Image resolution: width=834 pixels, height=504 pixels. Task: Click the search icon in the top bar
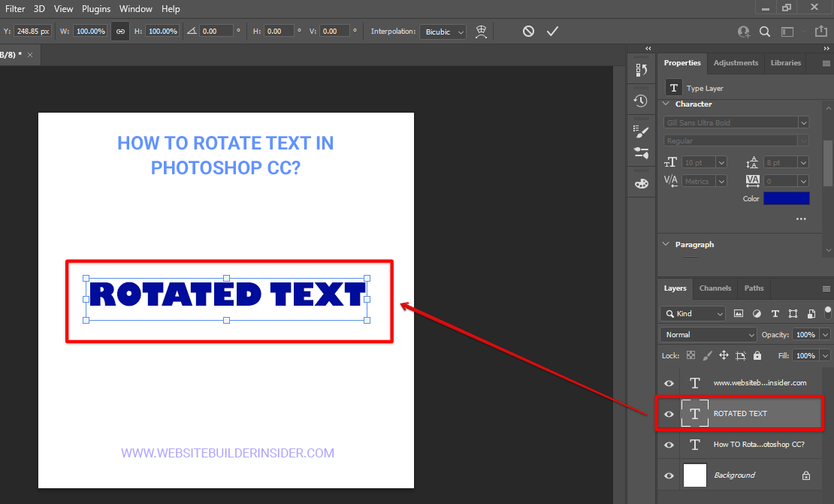coord(765,32)
